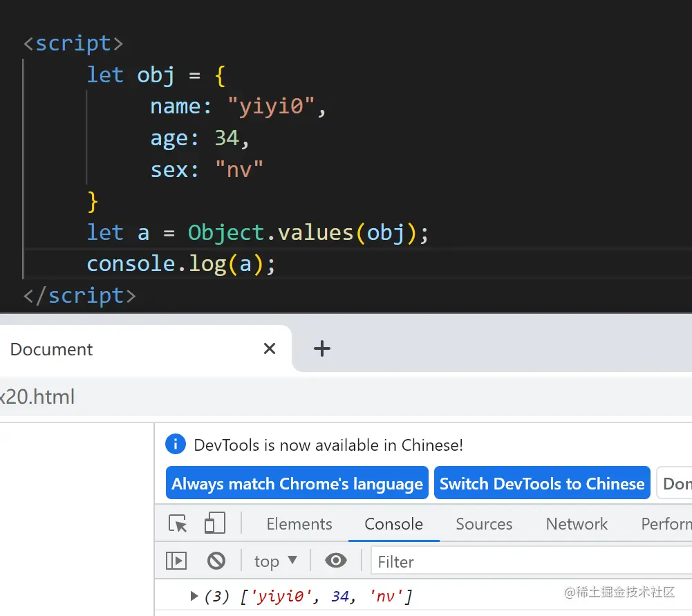Switch to the Console panel tab
Viewport: 692px width, 616px height.
coord(393,524)
